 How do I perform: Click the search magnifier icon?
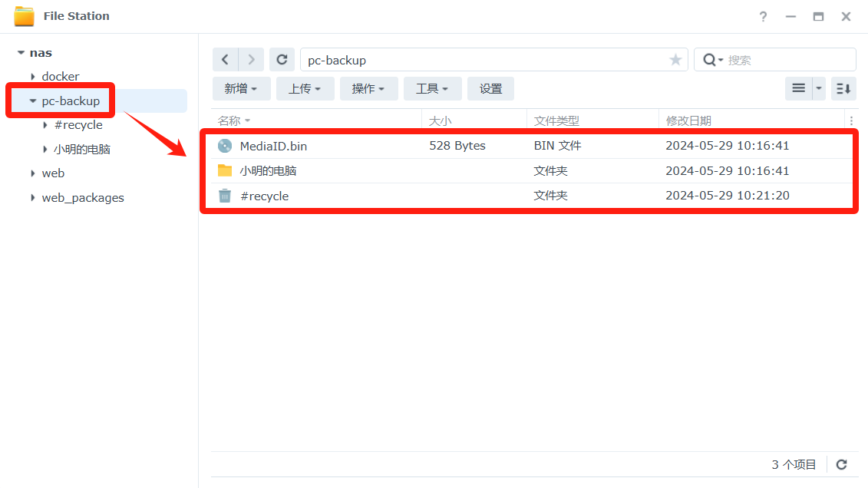coord(711,60)
